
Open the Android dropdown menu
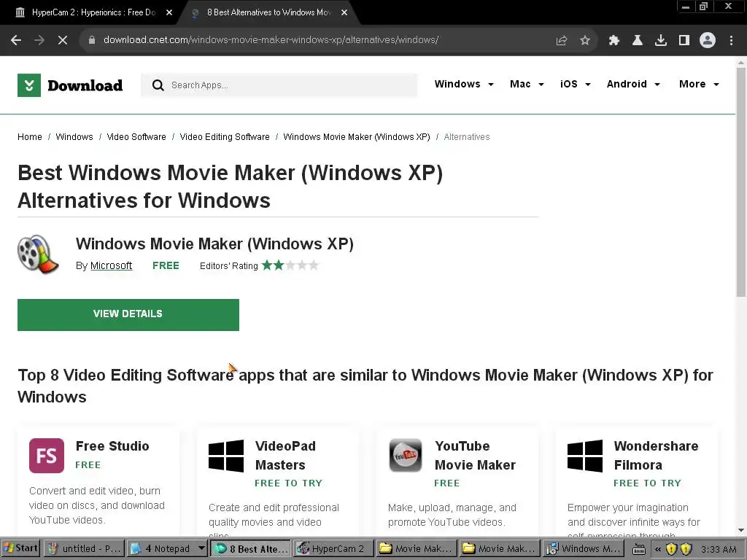(634, 85)
